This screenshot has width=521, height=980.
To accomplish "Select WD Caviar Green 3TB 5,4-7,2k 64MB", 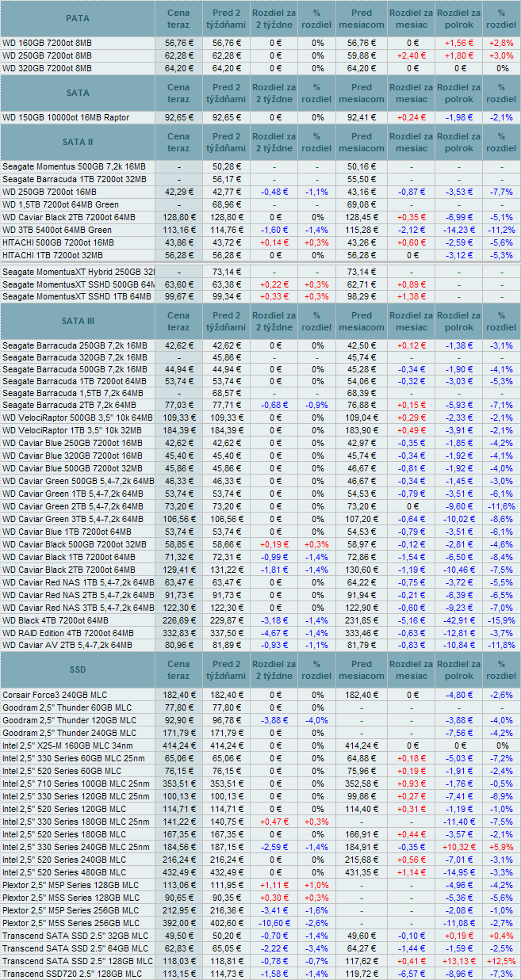I will point(78,518).
